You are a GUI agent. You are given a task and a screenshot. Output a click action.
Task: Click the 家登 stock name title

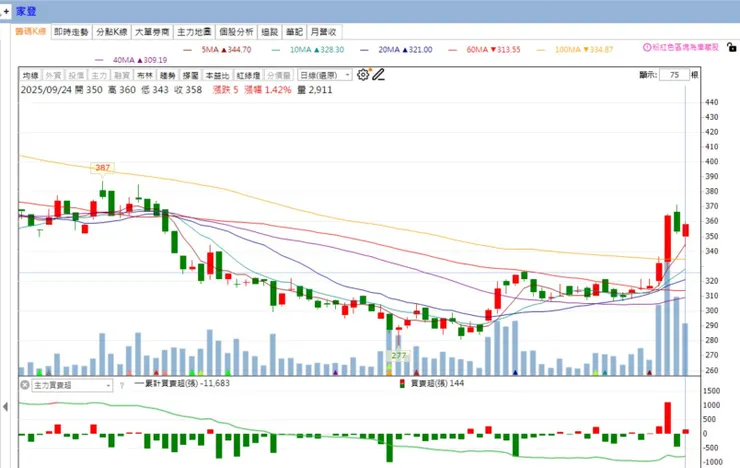26,11
